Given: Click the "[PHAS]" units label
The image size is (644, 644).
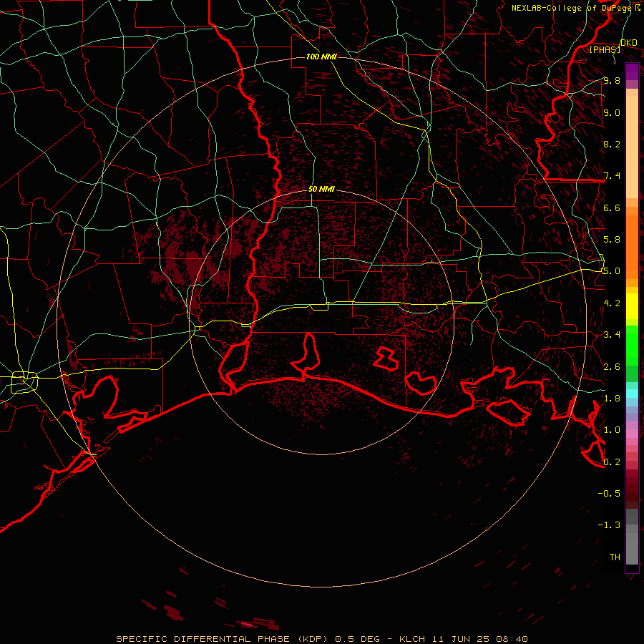Looking at the screenshot, I should coord(605,49).
